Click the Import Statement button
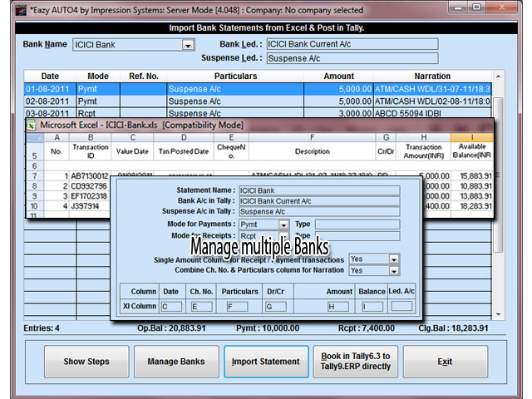Screen dimensions: 532x399 pos(266,362)
